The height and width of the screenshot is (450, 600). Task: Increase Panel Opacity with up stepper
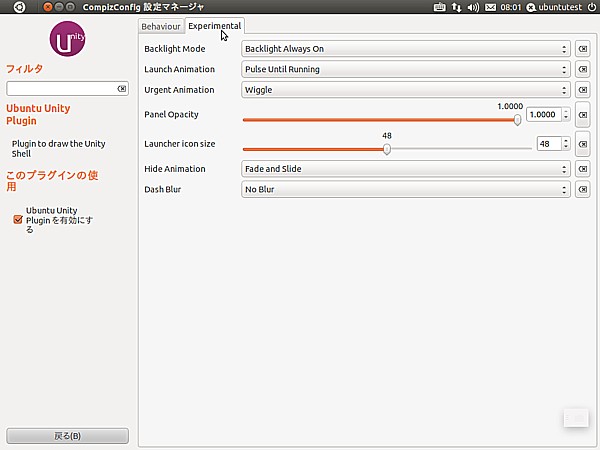pyautogui.click(x=566, y=111)
